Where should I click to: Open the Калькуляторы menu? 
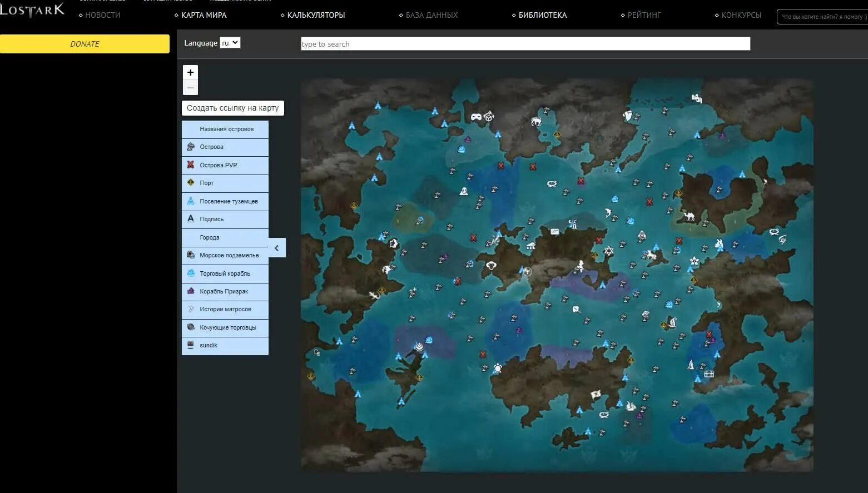[x=316, y=15]
